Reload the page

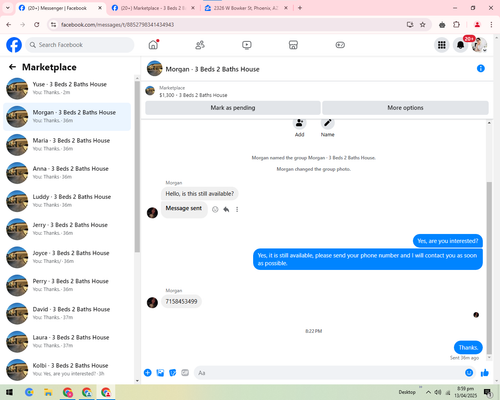coord(37,25)
